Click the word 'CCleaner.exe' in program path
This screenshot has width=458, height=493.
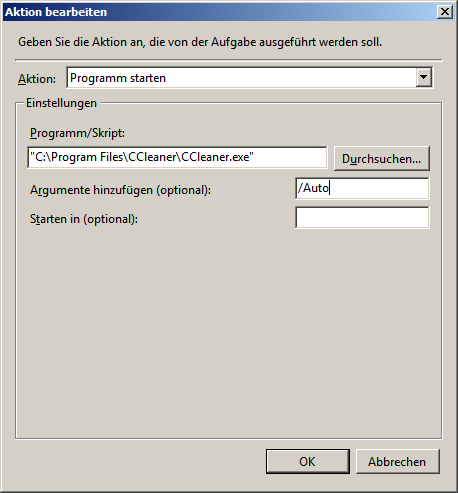[215, 157]
